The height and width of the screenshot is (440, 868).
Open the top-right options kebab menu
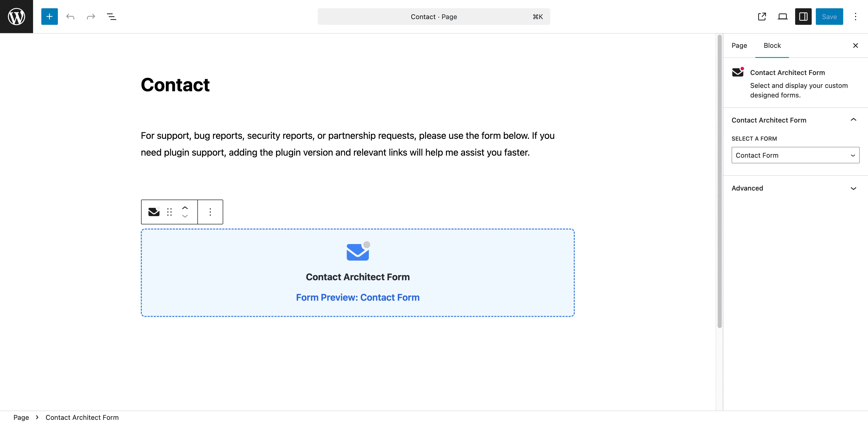pos(855,17)
